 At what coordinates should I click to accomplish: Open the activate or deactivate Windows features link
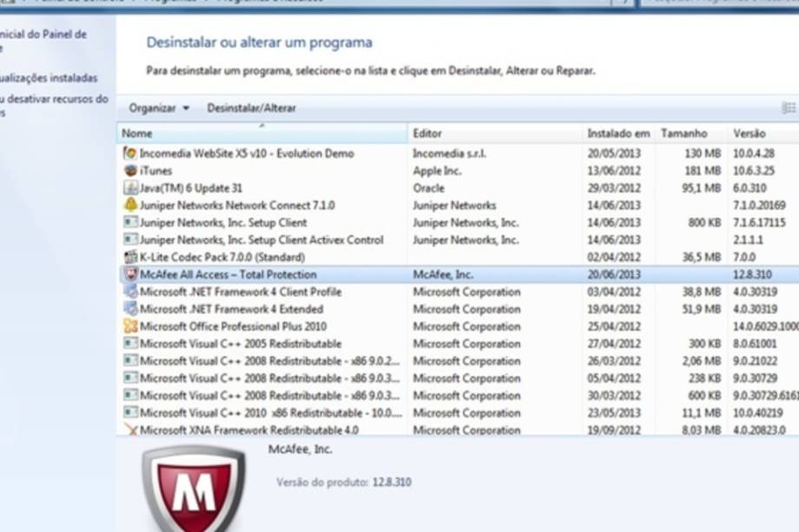click(54, 105)
